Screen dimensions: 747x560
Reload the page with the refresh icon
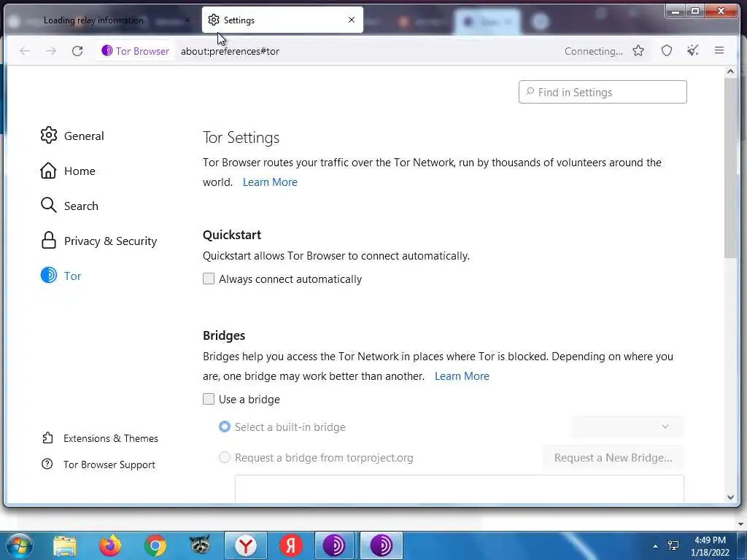tap(77, 51)
